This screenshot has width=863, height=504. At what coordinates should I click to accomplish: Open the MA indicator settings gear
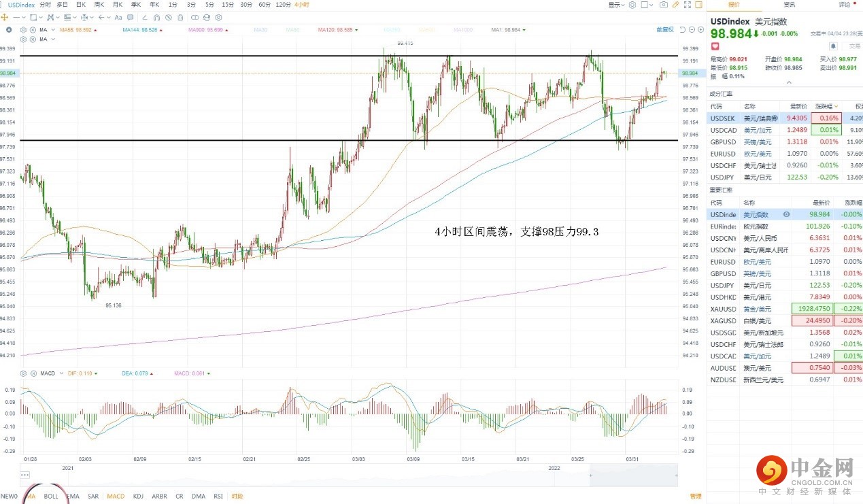[x=23, y=30]
